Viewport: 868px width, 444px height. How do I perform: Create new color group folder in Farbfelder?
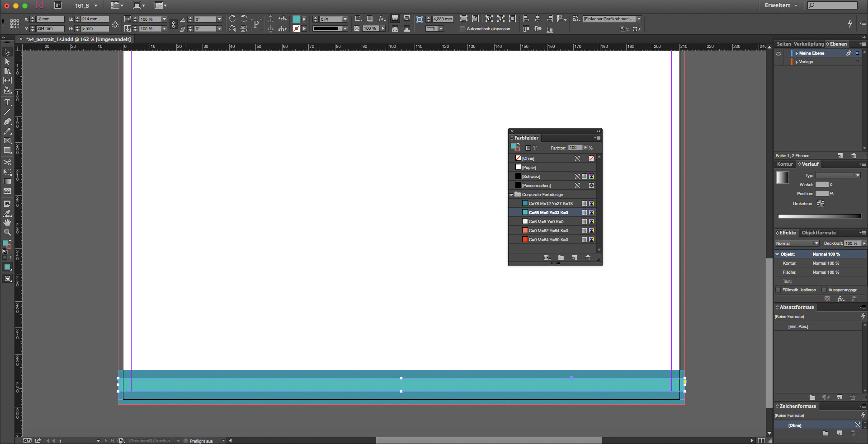click(561, 258)
